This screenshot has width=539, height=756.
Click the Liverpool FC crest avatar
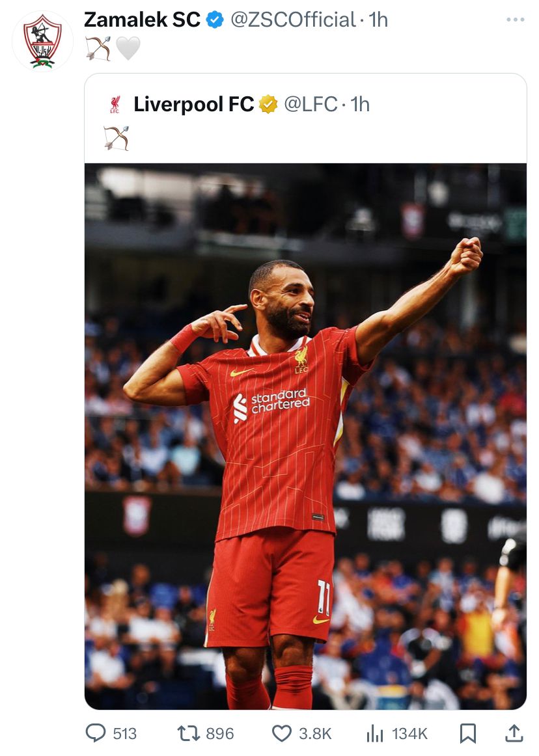coord(115,104)
